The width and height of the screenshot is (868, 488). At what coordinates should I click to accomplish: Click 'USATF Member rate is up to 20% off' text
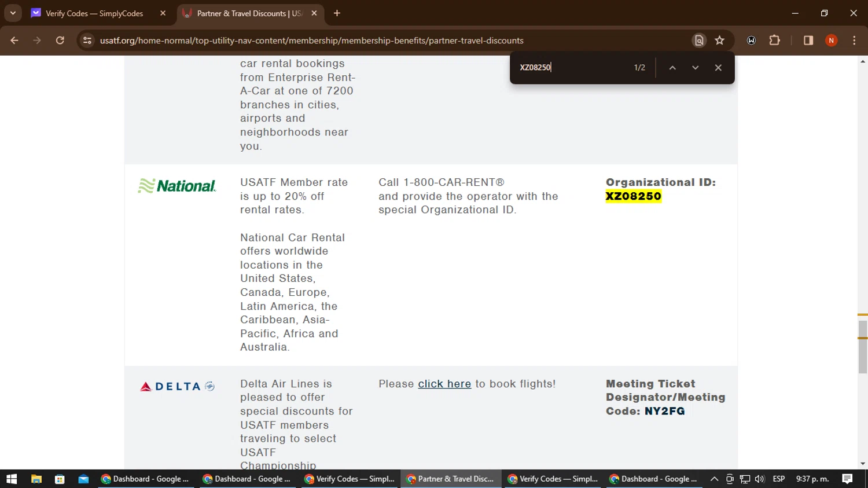(x=294, y=196)
